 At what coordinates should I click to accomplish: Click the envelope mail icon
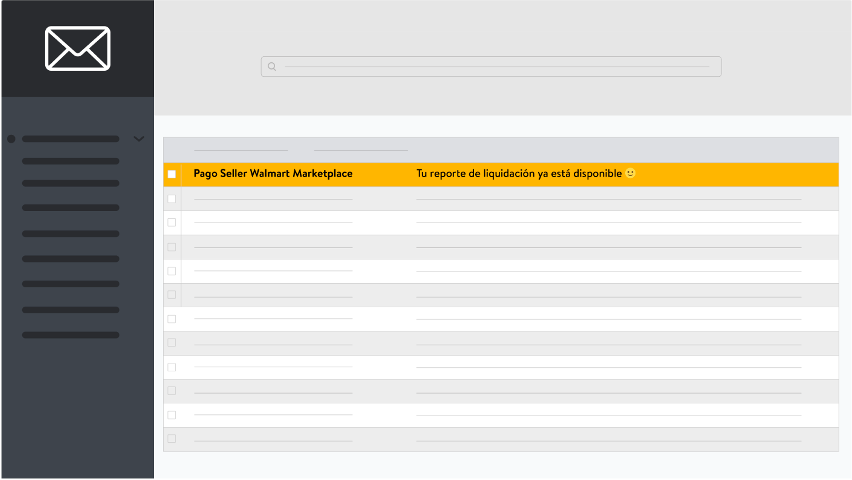78,48
